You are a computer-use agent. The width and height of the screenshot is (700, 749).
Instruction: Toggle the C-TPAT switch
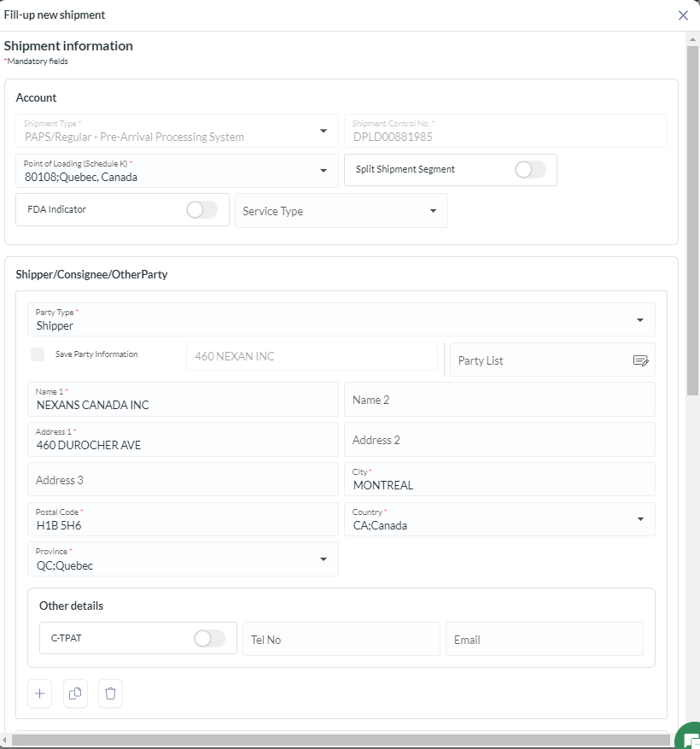pos(209,638)
